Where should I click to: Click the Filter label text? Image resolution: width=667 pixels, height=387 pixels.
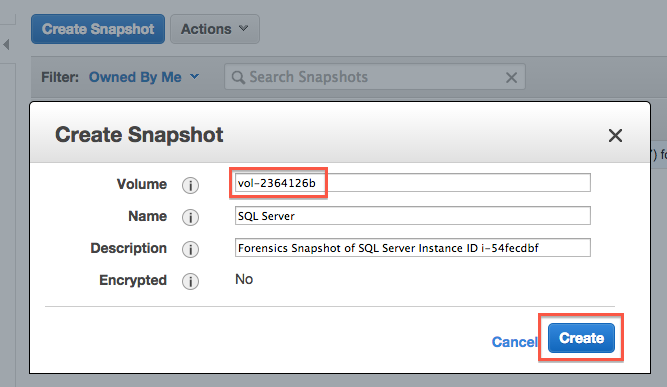click(60, 77)
